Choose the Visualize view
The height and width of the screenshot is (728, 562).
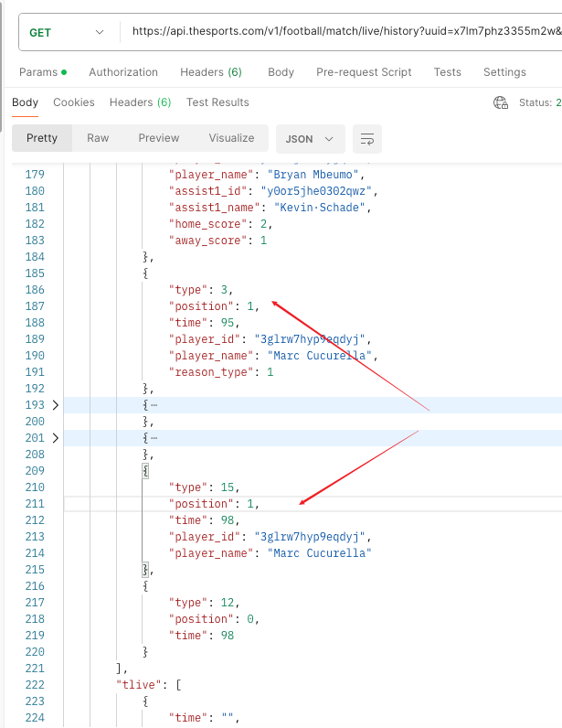coord(231,138)
